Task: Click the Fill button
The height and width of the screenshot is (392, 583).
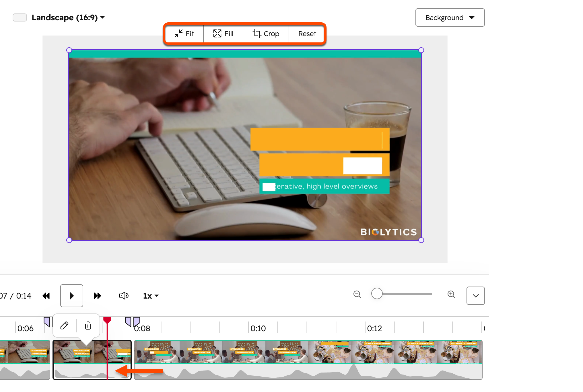Action: tap(223, 34)
